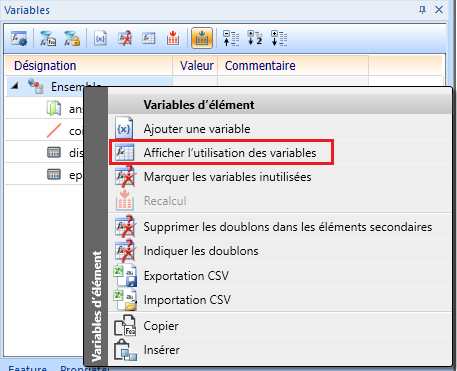
Task: Choose Afficher l'utilisation des variables
Action: 280,153
